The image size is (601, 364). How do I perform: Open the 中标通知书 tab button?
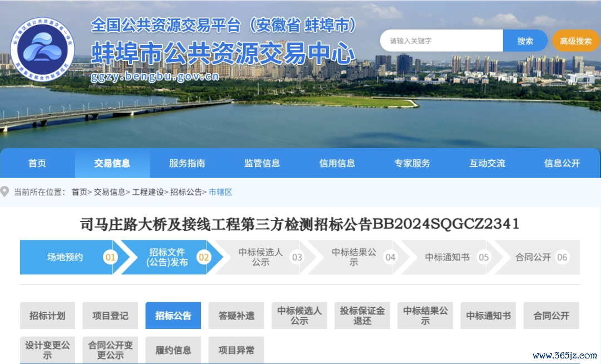click(x=489, y=316)
